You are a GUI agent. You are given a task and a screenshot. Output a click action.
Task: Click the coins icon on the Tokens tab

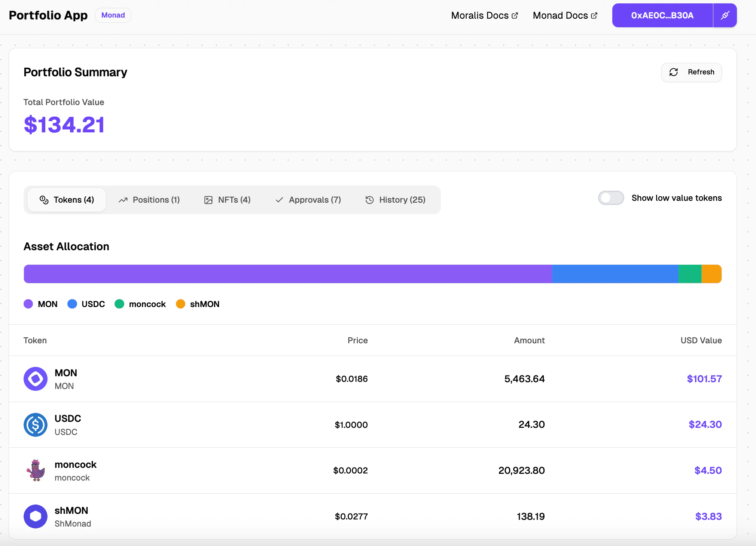click(44, 200)
